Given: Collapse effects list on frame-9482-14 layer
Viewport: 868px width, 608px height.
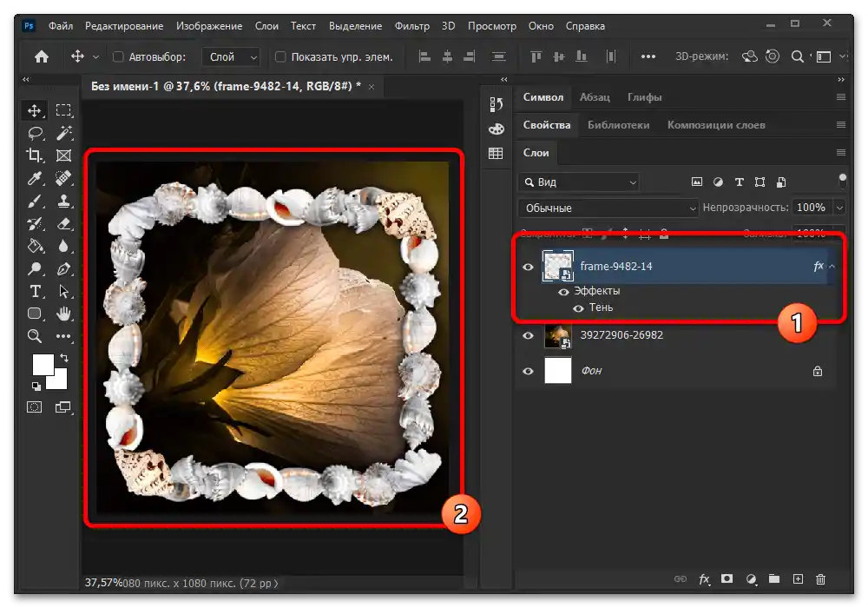Looking at the screenshot, I should tap(832, 267).
